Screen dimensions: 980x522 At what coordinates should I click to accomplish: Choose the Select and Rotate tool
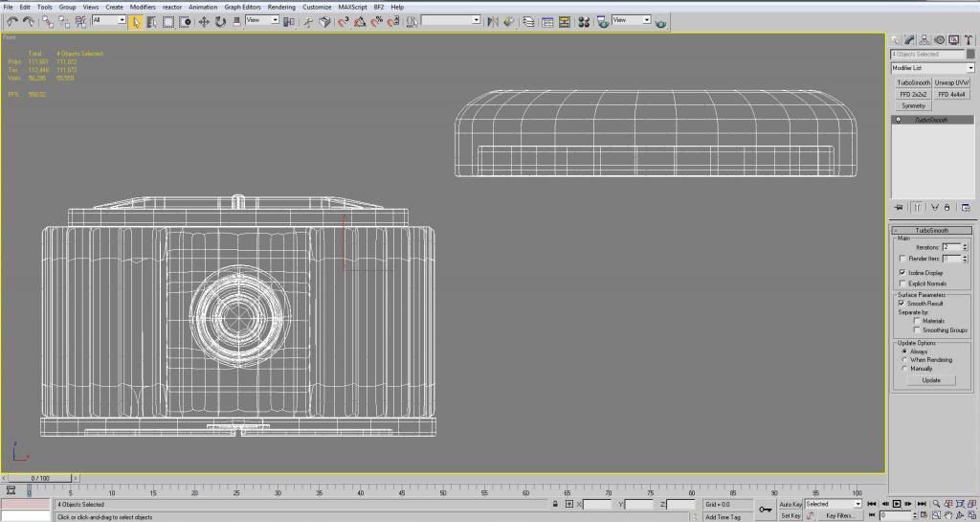[x=220, y=21]
